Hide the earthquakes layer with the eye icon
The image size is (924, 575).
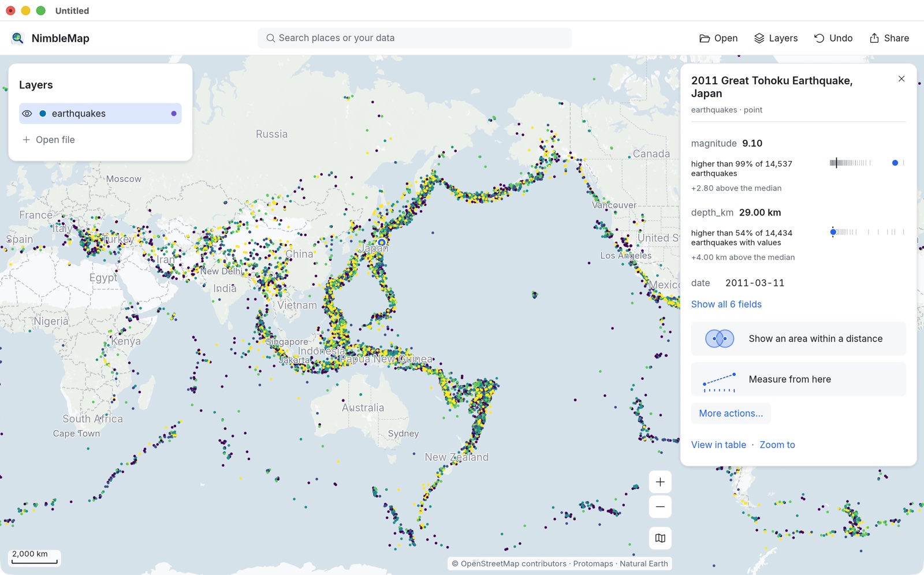coord(27,114)
